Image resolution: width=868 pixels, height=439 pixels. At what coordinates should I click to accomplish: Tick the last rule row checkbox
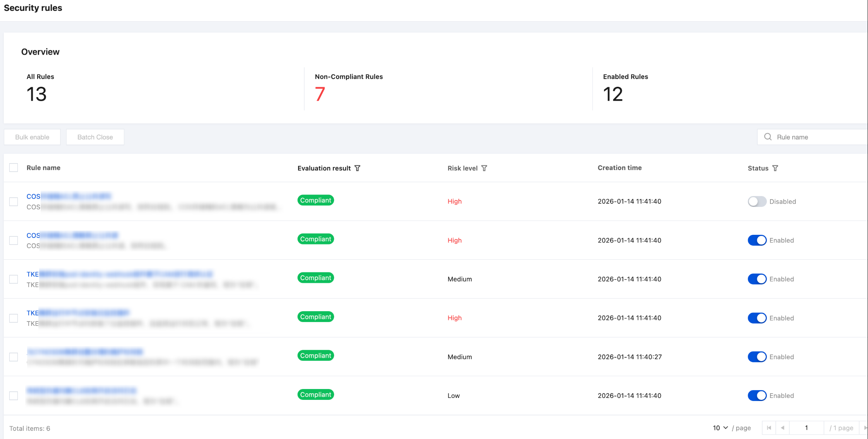tap(14, 396)
